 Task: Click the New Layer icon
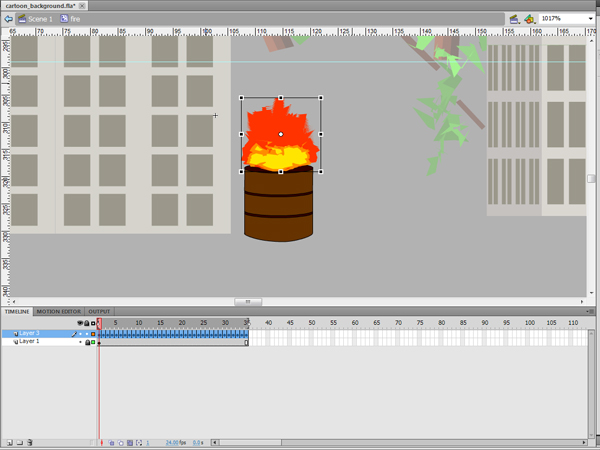[10, 443]
